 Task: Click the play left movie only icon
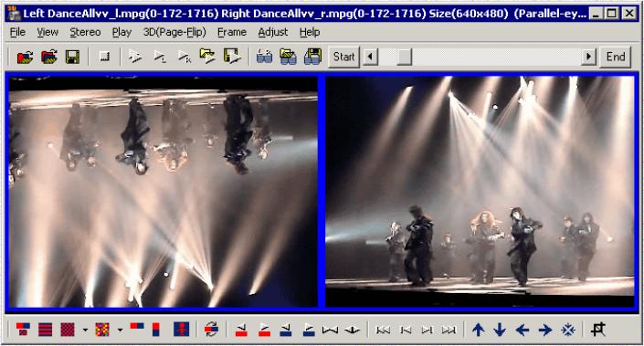click(x=159, y=57)
